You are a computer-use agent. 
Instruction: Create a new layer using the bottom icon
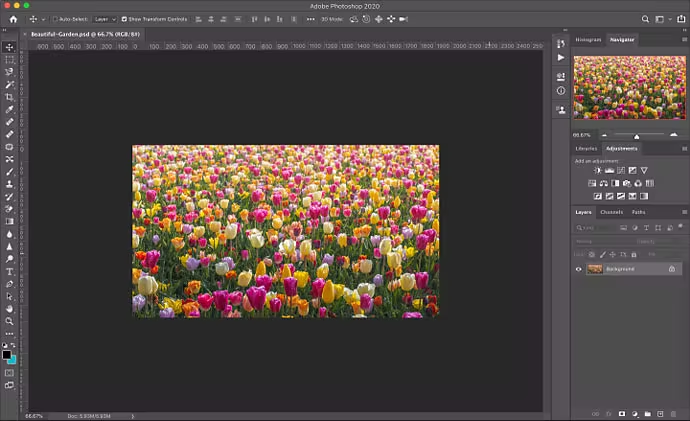(x=660, y=413)
